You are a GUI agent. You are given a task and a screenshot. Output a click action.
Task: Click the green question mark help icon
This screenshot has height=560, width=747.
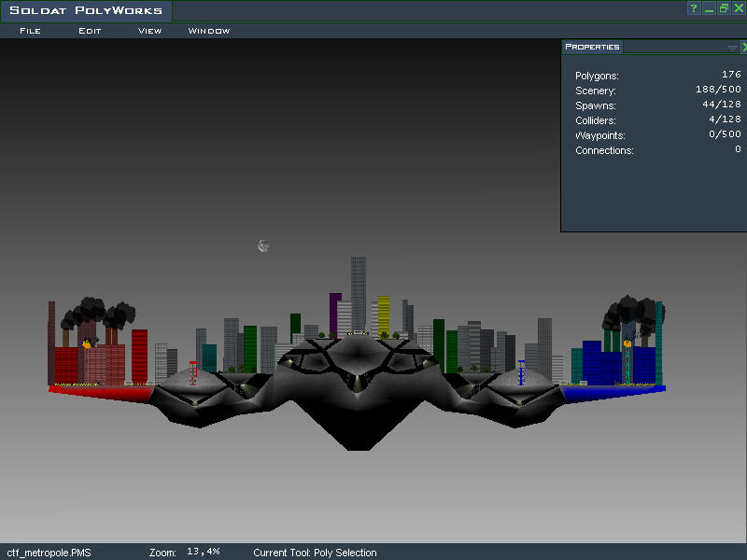(694, 8)
